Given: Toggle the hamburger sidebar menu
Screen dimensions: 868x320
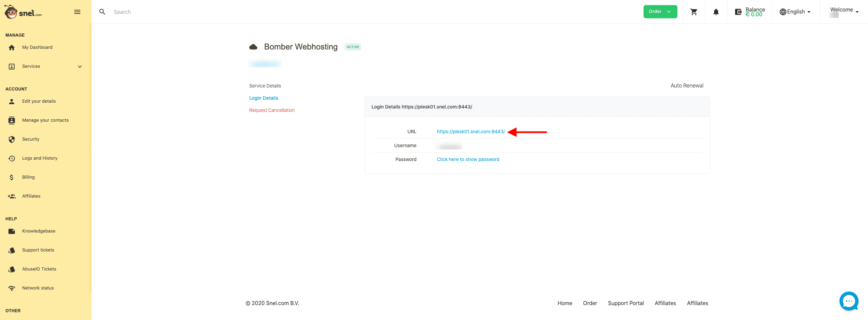Looking at the screenshot, I should [77, 12].
